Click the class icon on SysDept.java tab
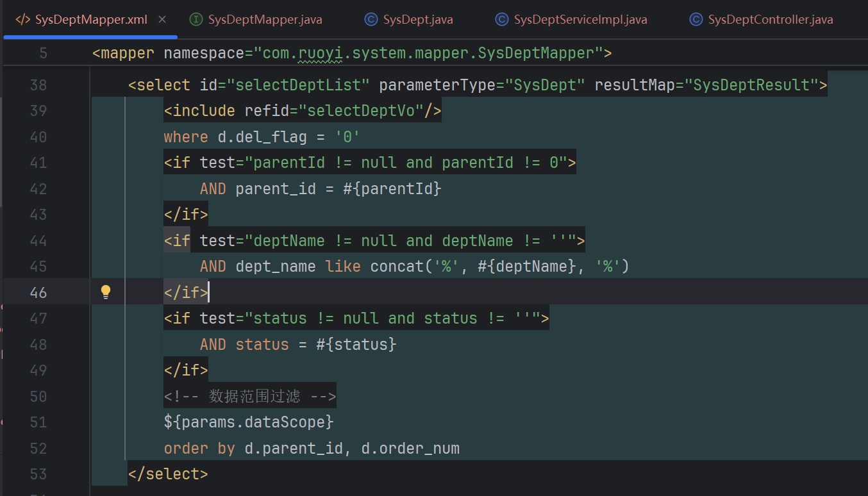 [x=371, y=20]
